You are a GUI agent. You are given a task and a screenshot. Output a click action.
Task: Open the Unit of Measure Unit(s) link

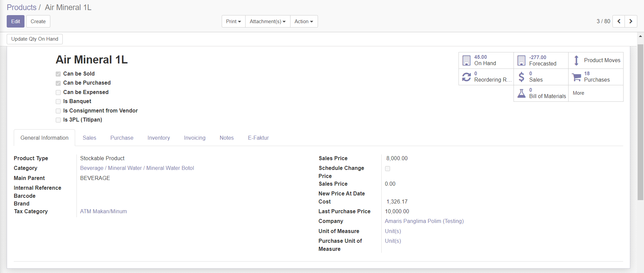coord(393,231)
